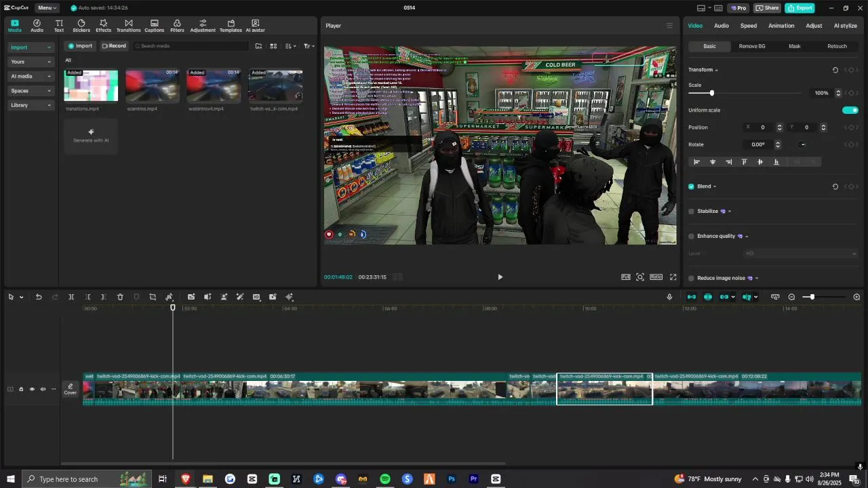The image size is (868, 488).
Task: Expand the Import sidebar section
Action: pos(31,47)
